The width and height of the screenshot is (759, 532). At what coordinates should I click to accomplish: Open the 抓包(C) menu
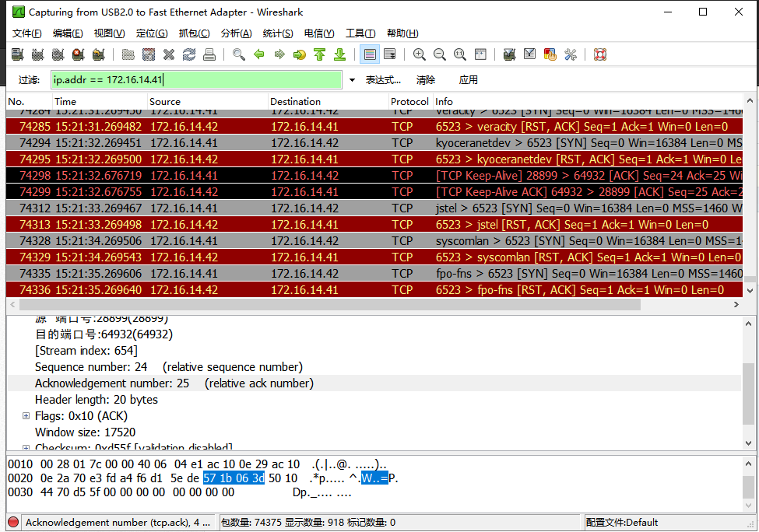pyautogui.click(x=194, y=33)
